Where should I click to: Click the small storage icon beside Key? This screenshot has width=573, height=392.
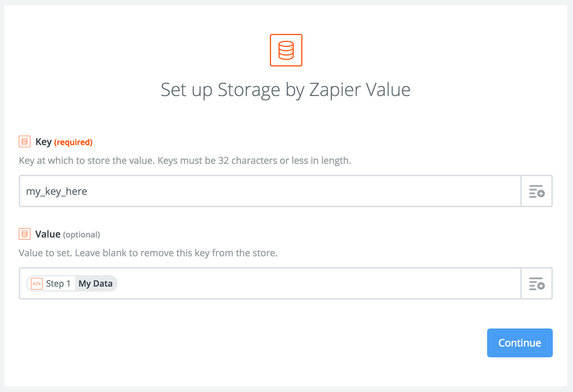pos(25,141)
